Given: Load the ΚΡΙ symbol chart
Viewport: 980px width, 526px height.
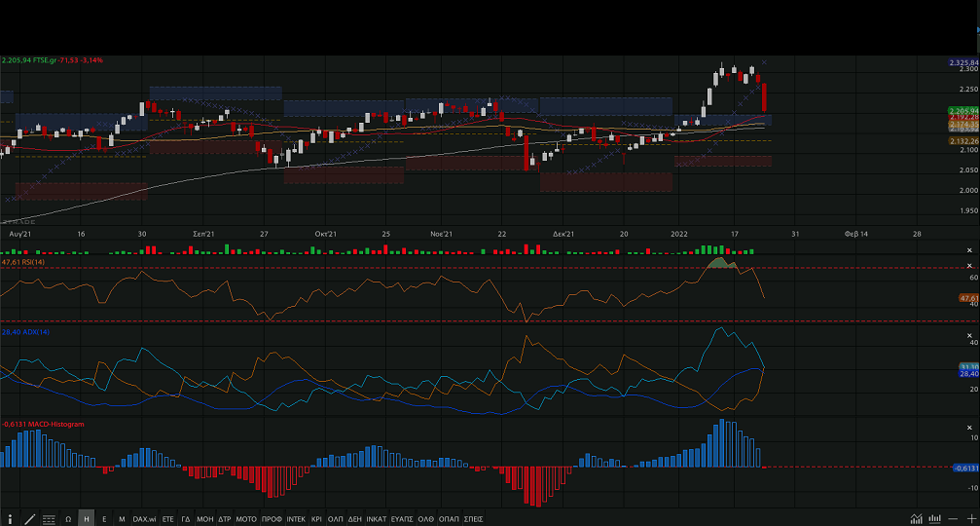Looking at the screenshot, I should point(317,519).
